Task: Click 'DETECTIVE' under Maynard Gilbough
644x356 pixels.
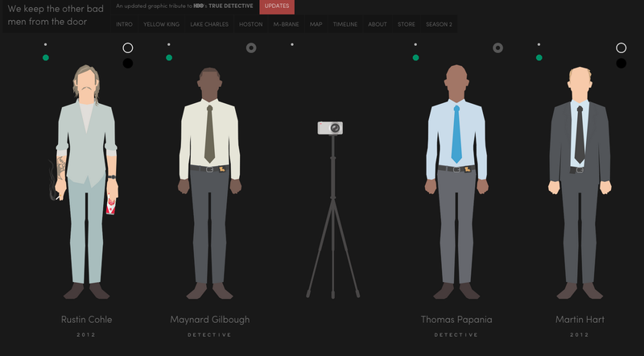Action: [209, 334]
